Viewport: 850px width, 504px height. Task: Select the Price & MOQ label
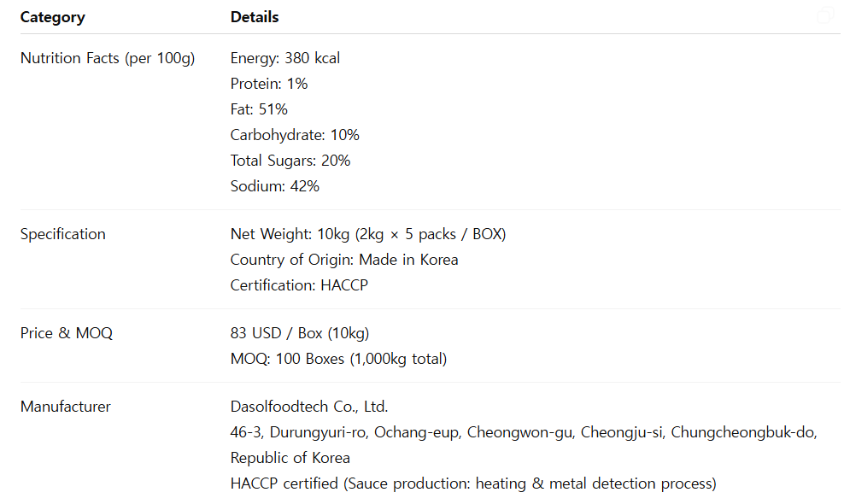67,333
